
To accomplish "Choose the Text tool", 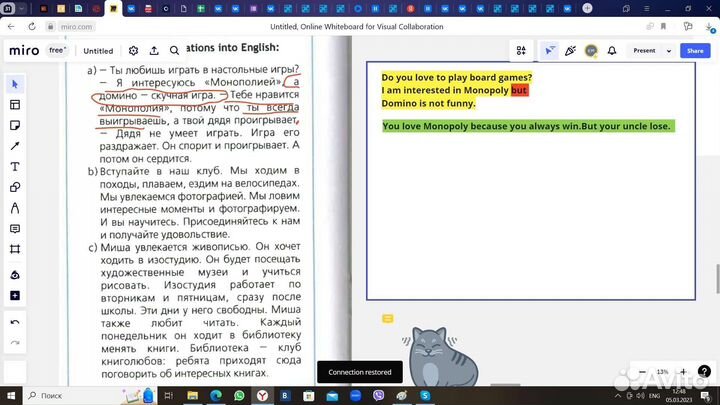I will click(15, 167).
